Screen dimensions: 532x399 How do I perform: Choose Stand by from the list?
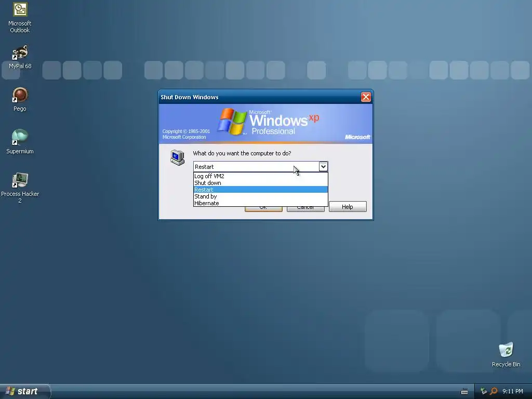tap(261, 196)
